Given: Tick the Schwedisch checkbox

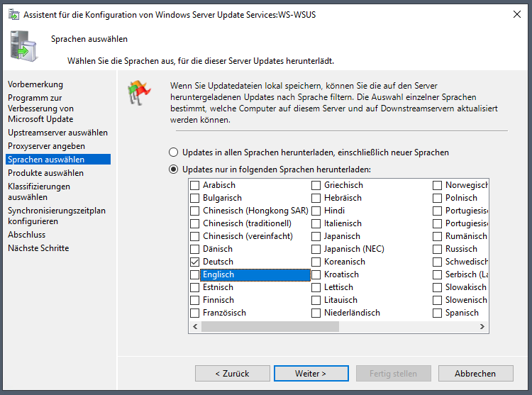Looking at the screenshot, I should click(438, 262).
